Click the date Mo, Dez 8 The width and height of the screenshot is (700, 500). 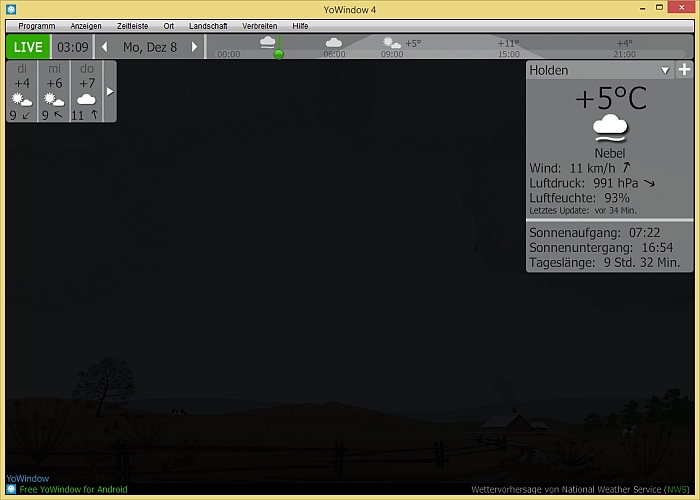tap(150, 47)
